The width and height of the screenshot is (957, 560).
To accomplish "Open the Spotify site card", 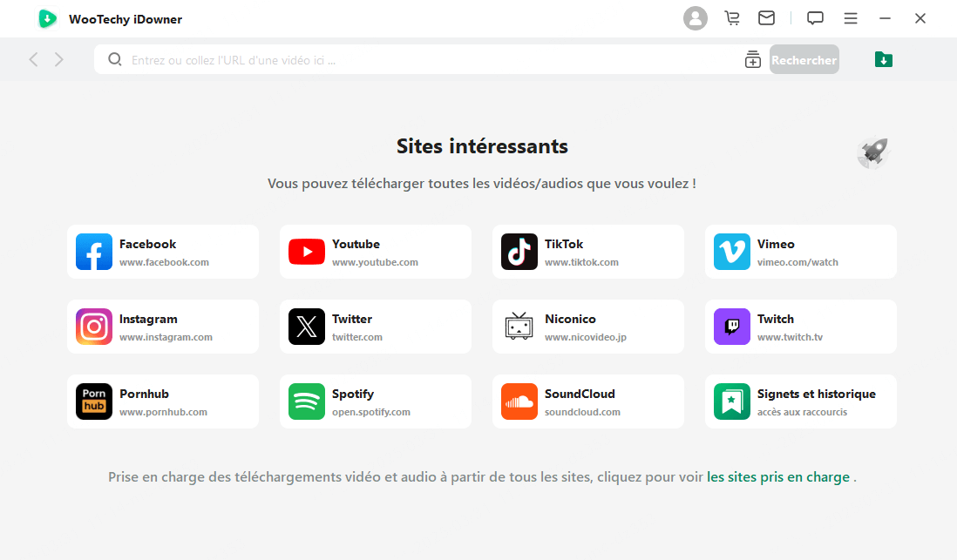I will [x=376, y=401].
